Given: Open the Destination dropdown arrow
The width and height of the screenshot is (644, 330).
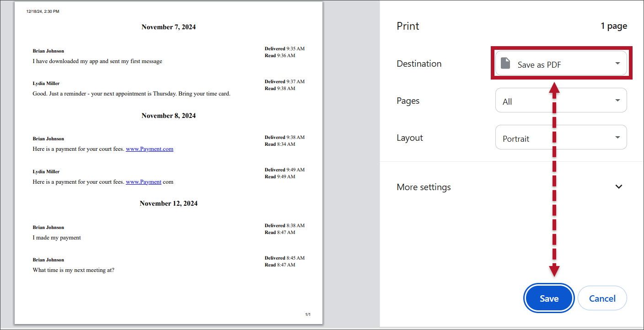Looking at the screenshot, I should (617, 64).
